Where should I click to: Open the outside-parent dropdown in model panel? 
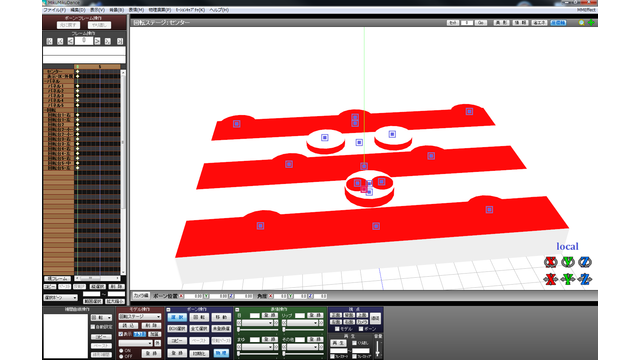[x=136, y=343]
